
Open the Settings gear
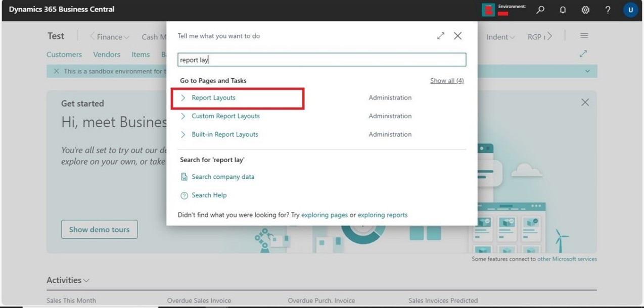point(585,10)
